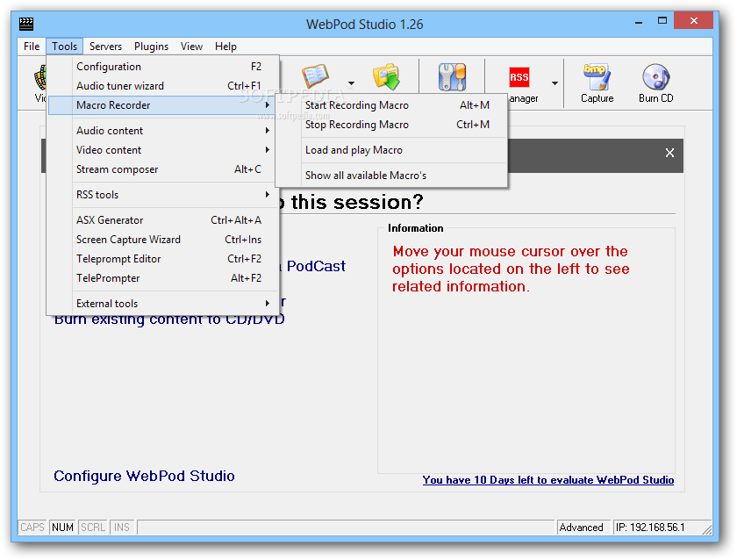Open the Plugins menu

pos(151,46)
